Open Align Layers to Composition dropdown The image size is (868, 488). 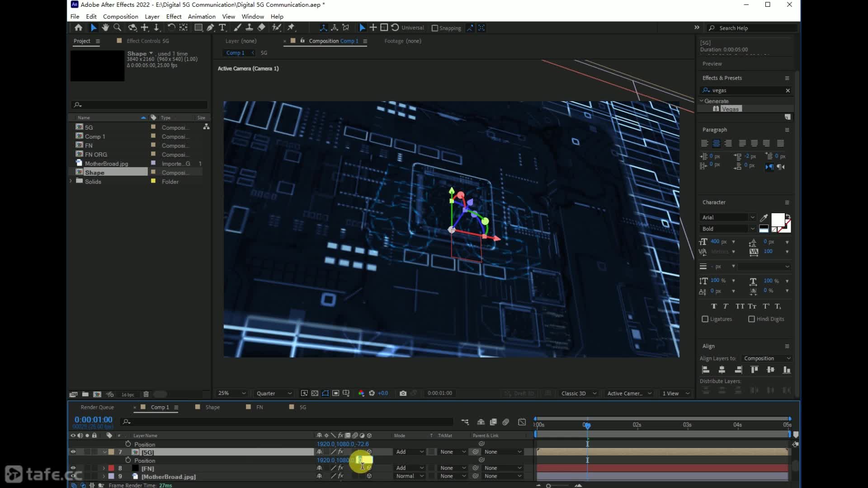point(767,358)
